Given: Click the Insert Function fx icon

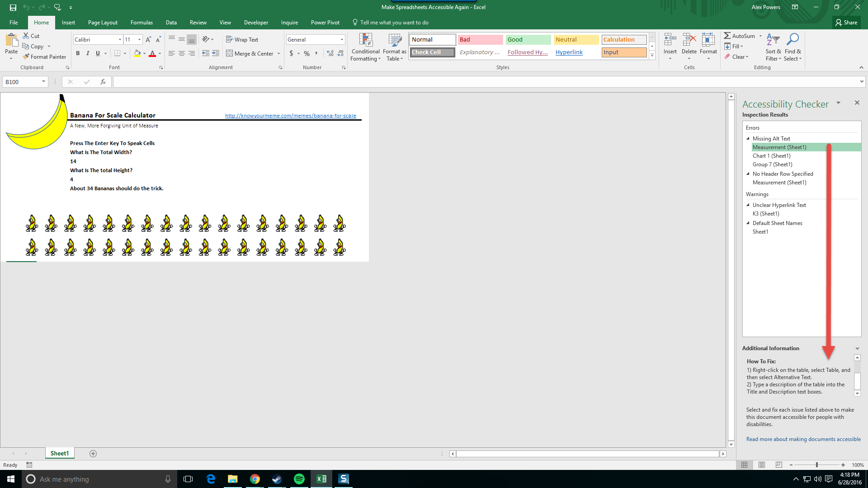Looking at the screenshot, I should coord(103,82).
